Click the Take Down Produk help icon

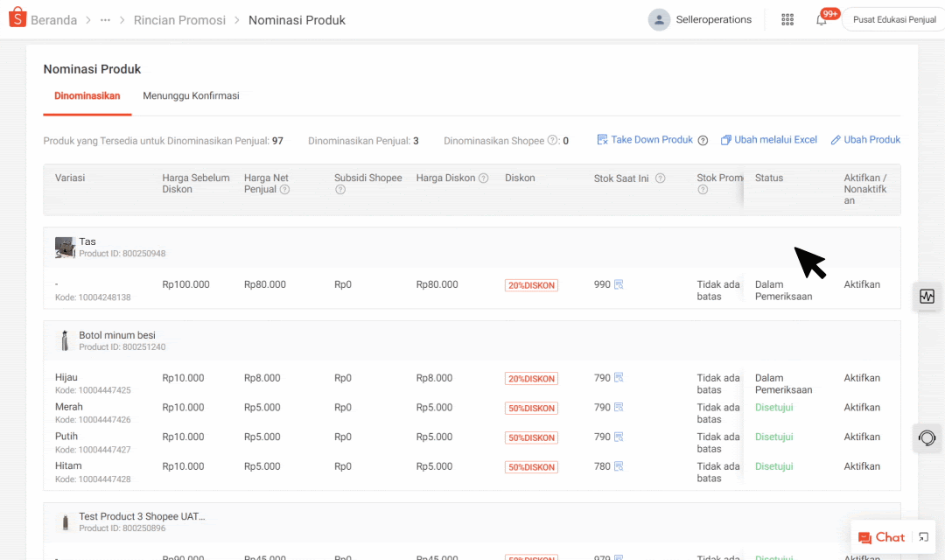[703, 140]
